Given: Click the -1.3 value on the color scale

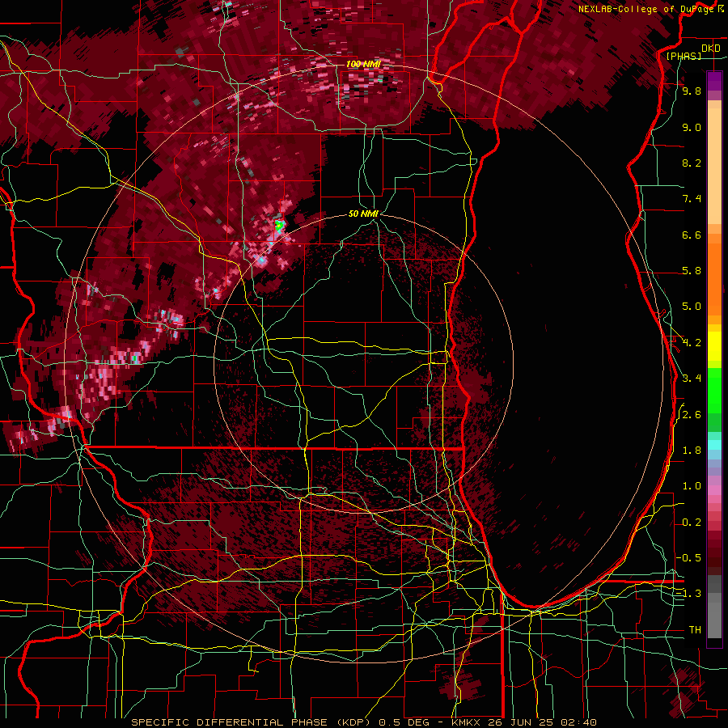Looking at the screenshot, I should click(x=689, y=594).
